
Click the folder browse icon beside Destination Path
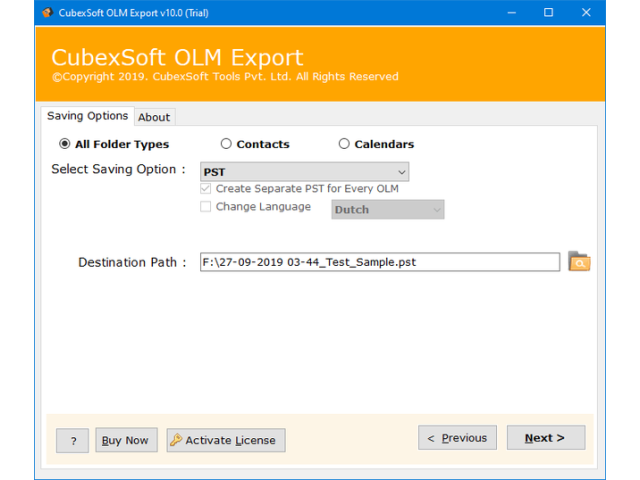[579, 262]
